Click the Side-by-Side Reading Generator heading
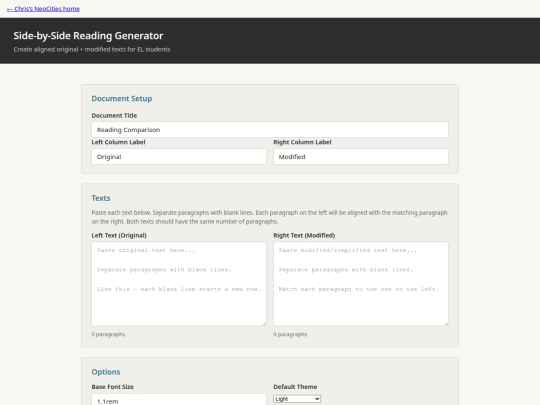This screenshot has width=540, height=405. tap(88, 36)
